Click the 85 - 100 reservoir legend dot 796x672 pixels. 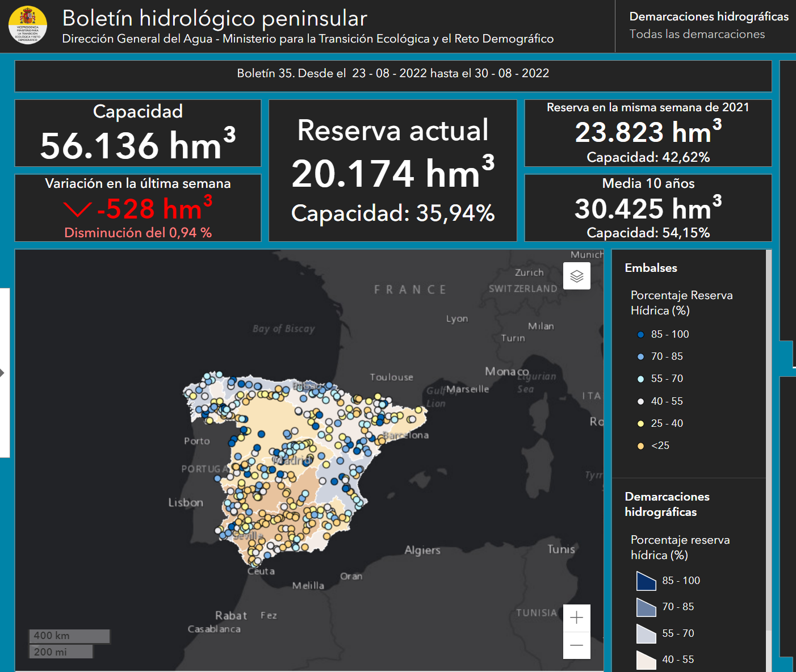point(640,335)
